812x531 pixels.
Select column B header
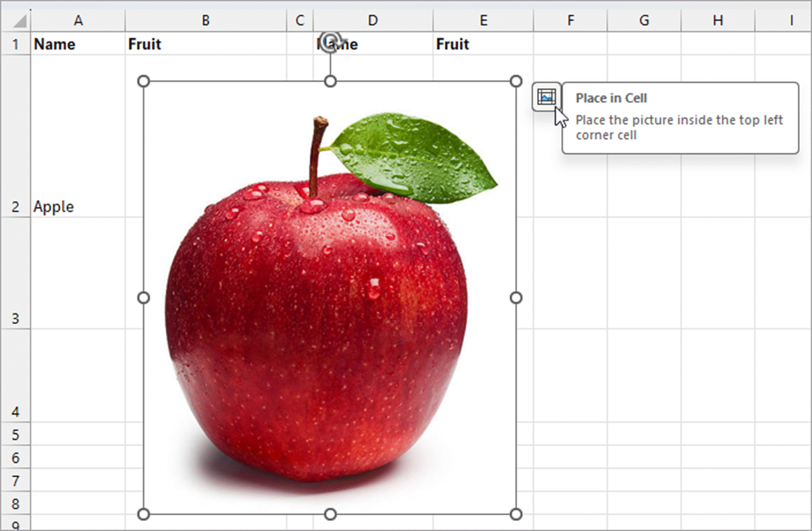[x=205, y=21]
